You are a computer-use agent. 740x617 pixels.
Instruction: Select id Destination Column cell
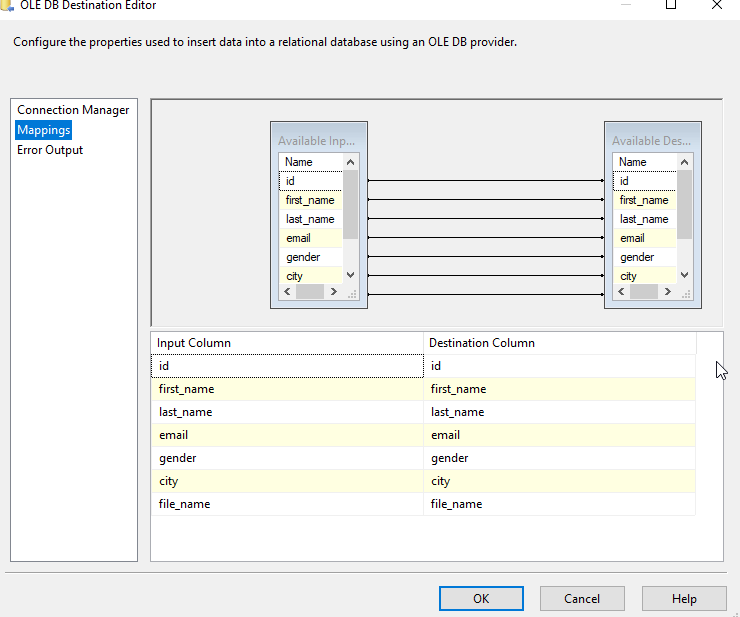[559, 366]
